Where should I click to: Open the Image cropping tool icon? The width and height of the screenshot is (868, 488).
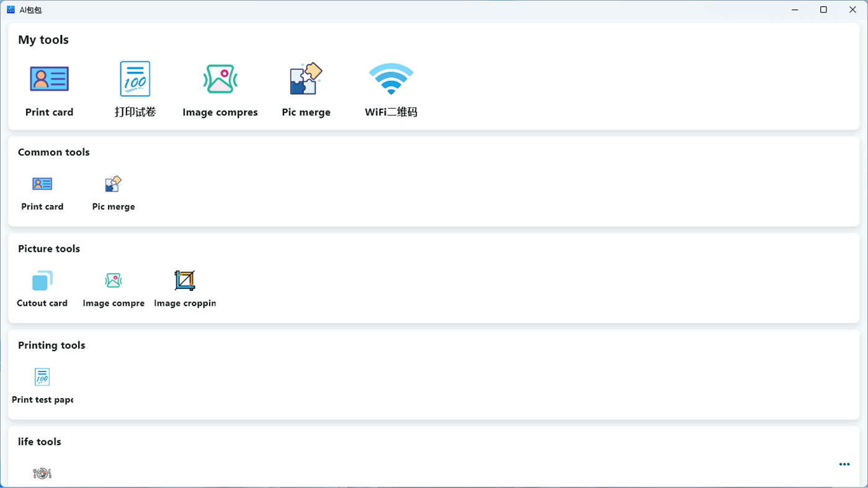pyautogui.click(x=184, y=280)
